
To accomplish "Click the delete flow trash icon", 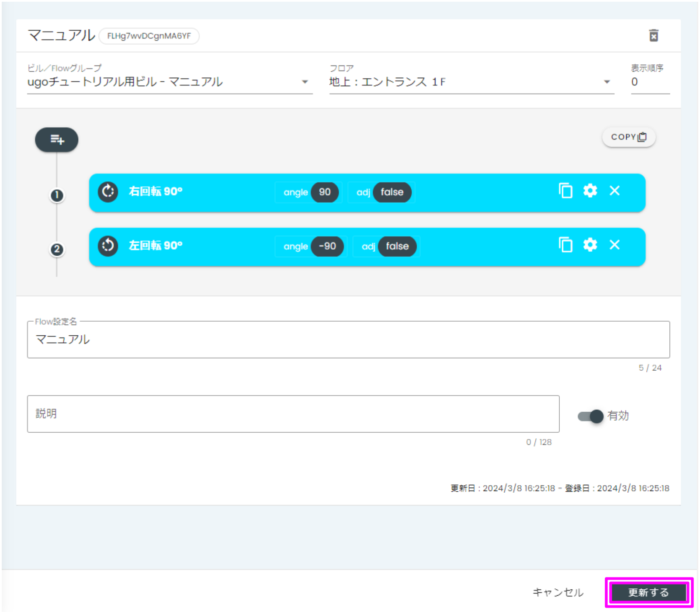I will click(x=653, y=35).
